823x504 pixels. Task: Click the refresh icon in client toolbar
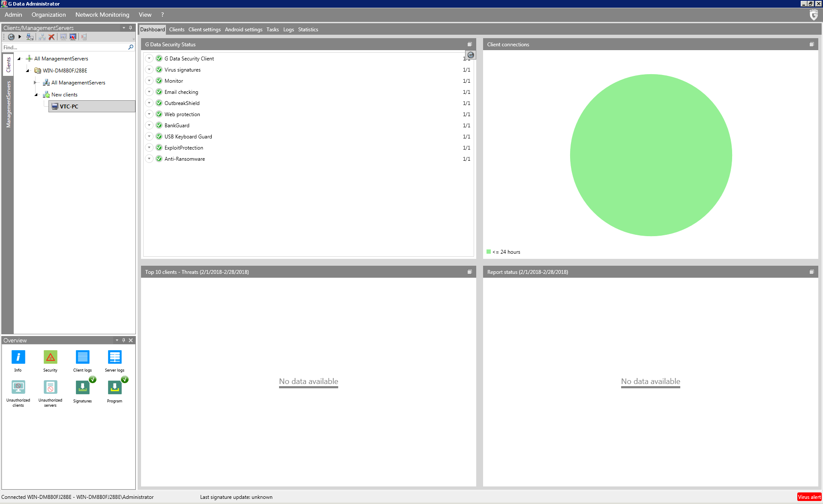[11, 37]
